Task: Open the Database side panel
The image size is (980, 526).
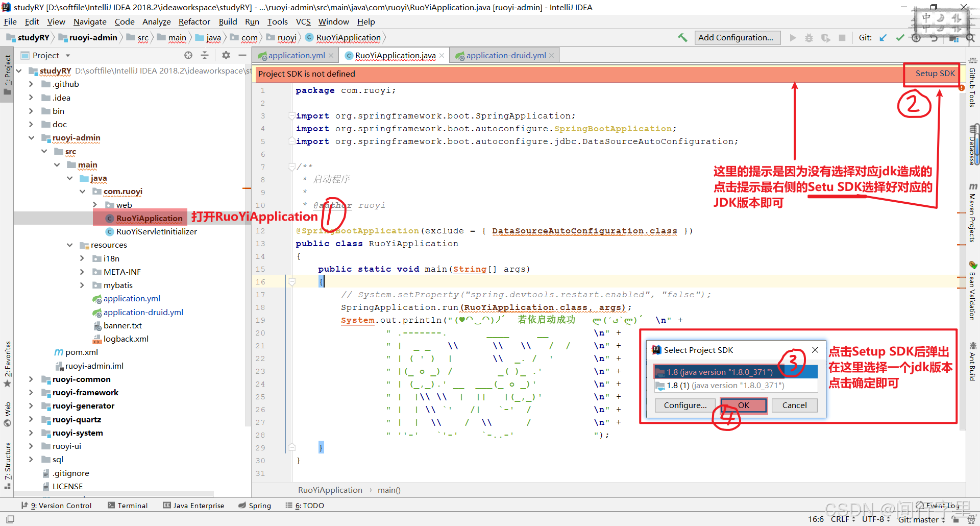Action: [x=973, y=146]
